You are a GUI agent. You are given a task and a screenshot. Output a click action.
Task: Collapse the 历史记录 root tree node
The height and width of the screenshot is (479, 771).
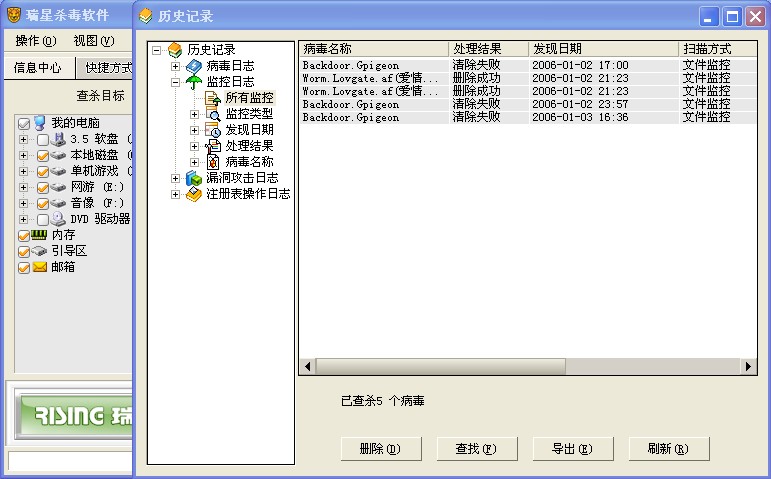point(156,50)
